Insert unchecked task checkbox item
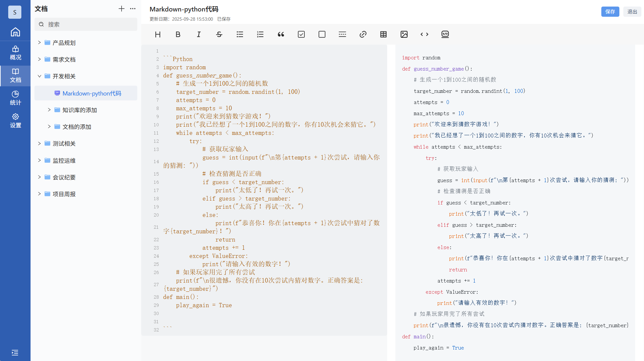This screenshot has width=644, height=361. point(322,34)
